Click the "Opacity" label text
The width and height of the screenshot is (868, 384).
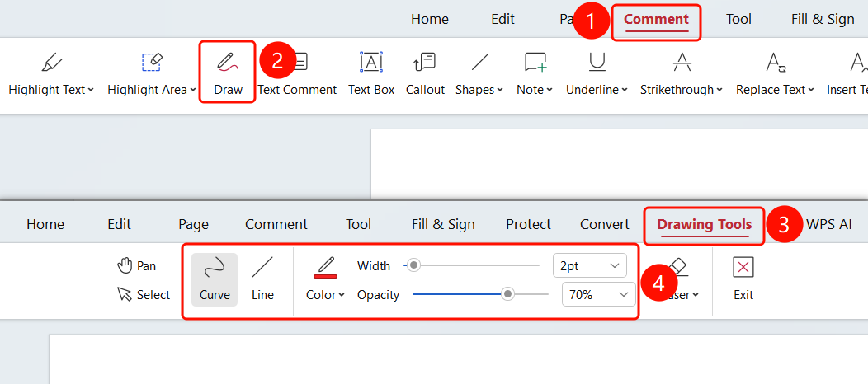[378, 295]
